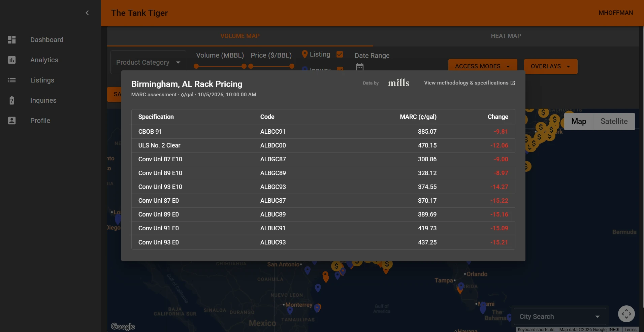Screen dimensions: 644x332
Task: Click the Google logo on the map
Action: tap(123, 326)
